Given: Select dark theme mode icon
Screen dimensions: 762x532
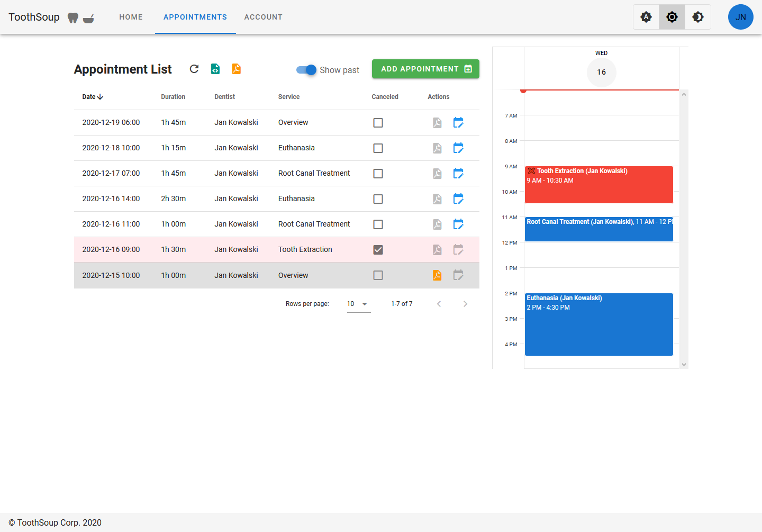Looking at the screenshot, I should tap(698, 17).
